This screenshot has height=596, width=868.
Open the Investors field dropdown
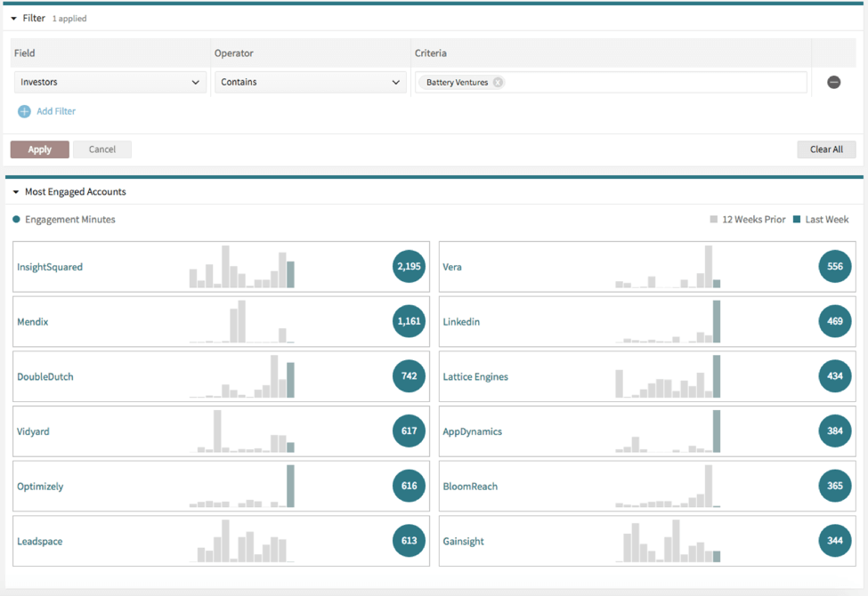click(110, 82)
